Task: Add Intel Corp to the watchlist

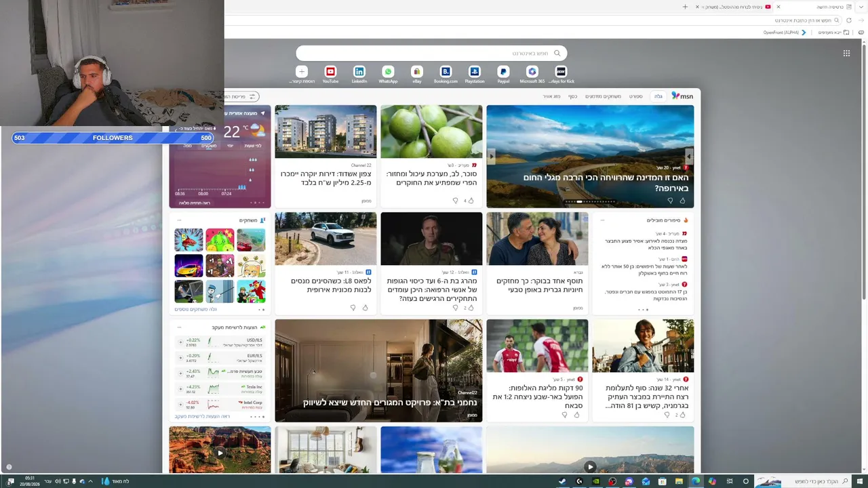Action: coord(180,404)
